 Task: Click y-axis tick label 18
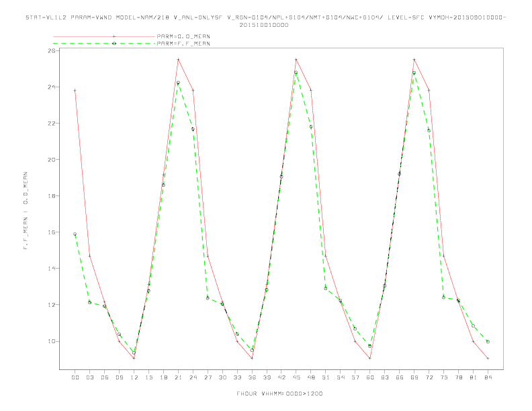52,196
